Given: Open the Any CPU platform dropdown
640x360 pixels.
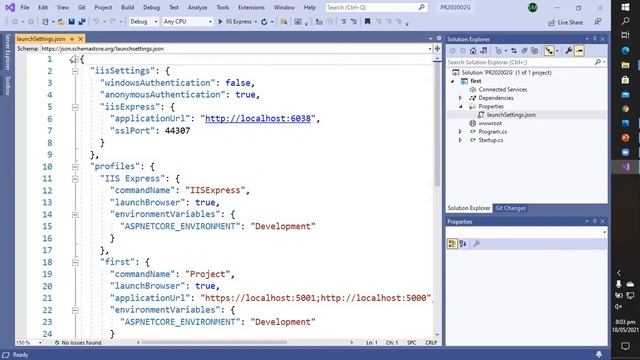Looking at the screenshot, I should tap(187, 22).
